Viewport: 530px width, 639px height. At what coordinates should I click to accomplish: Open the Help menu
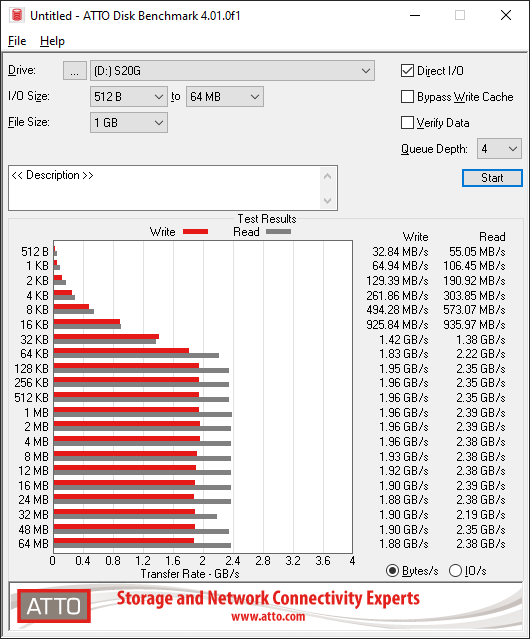[x=52, y=41]
